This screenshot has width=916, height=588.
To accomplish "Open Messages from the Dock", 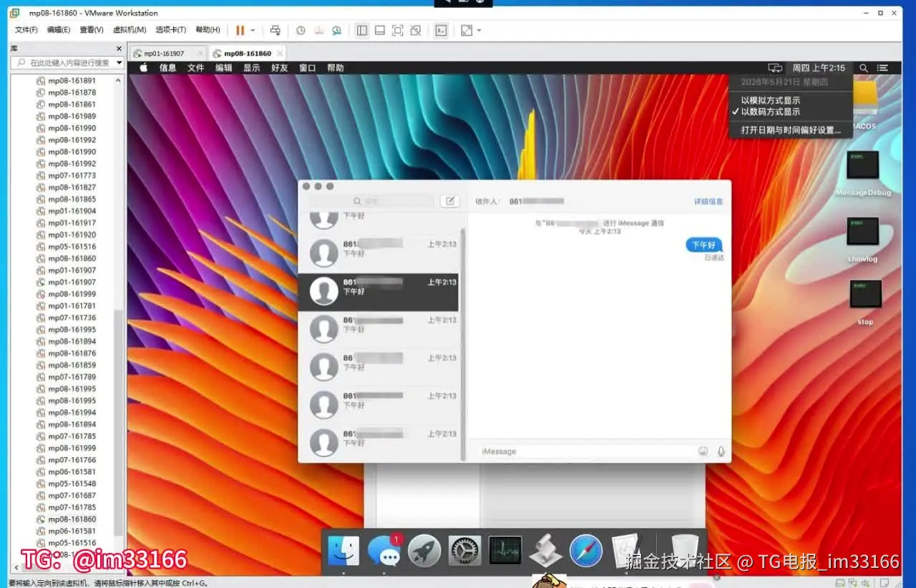I will pyautogui.click(x=384, y=552).
